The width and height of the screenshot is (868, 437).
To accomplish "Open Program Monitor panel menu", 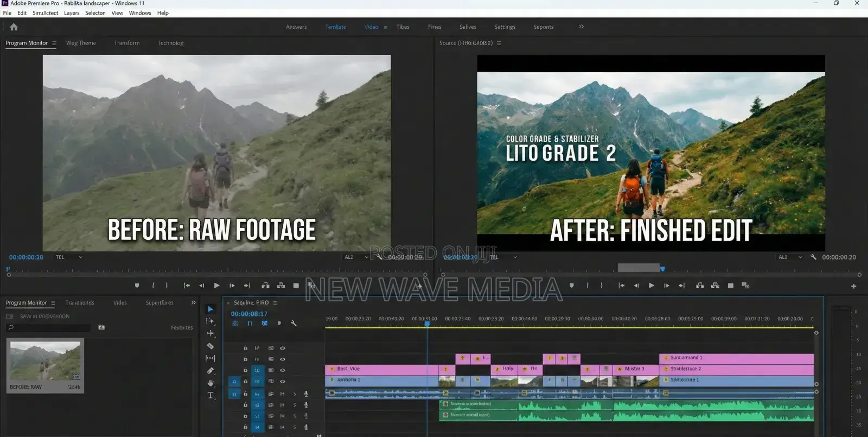I will point(54,43).
